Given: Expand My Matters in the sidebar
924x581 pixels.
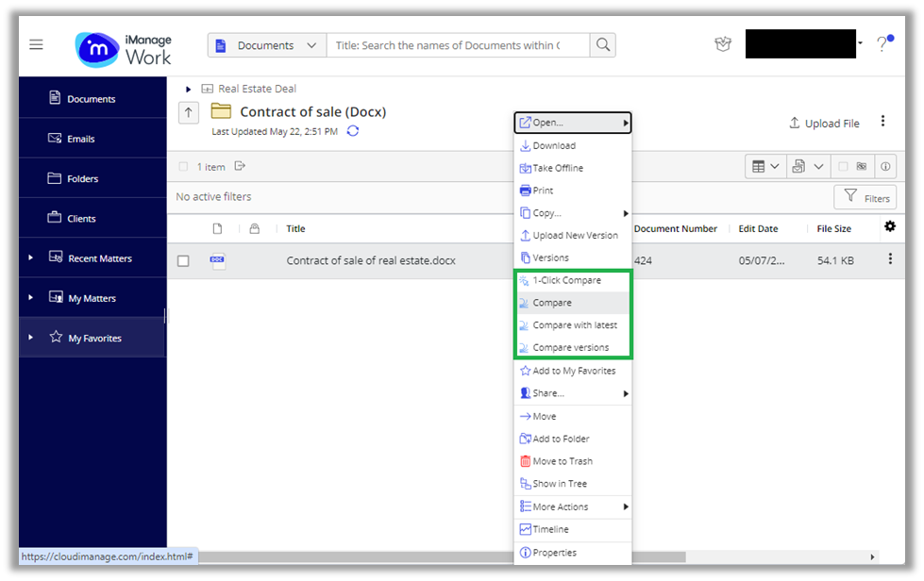Looking at the screenshot, I should [30, 297].
